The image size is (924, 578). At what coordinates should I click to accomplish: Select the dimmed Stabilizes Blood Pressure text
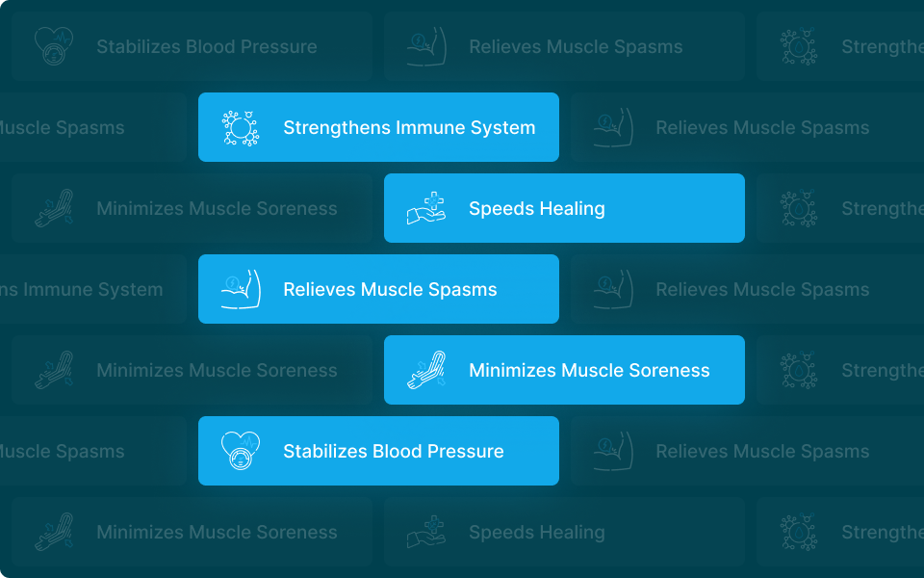(x=206, y=46)
